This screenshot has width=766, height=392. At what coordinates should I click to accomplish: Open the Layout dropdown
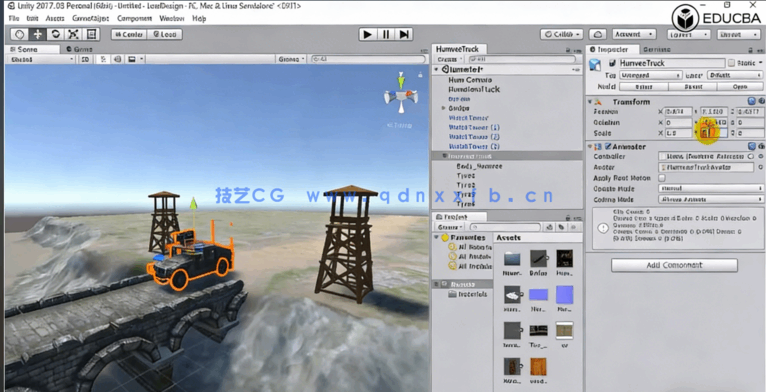coord(739,35)
